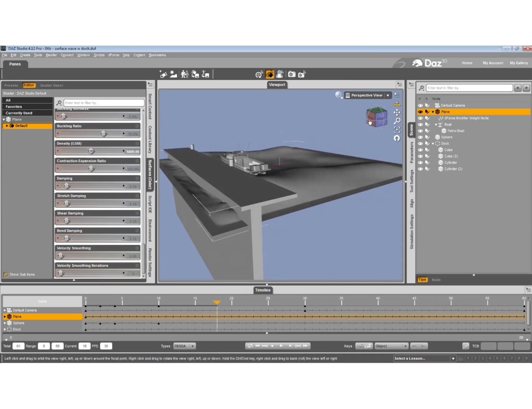Open the Create menu
532x409 pixels.
click(25, 55)
